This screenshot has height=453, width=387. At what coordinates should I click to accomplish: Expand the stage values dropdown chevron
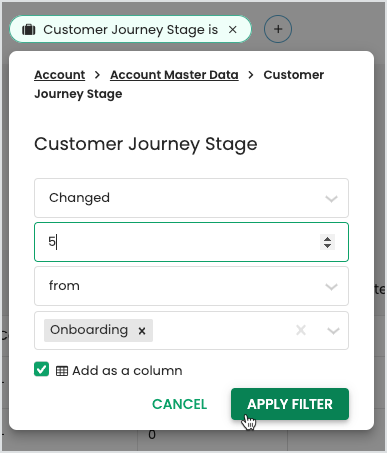coord(333,331)
